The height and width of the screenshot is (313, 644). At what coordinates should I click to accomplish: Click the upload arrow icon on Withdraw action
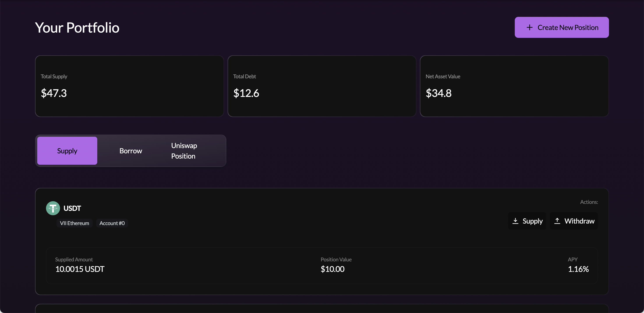tap(557, 221)
